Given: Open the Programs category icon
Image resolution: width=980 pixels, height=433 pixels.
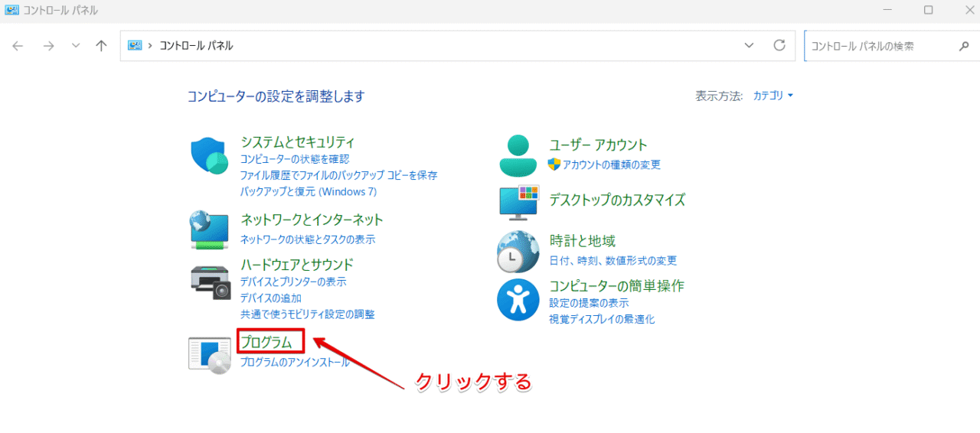Looking at the screenshot, I should click(x=210, y=353).
